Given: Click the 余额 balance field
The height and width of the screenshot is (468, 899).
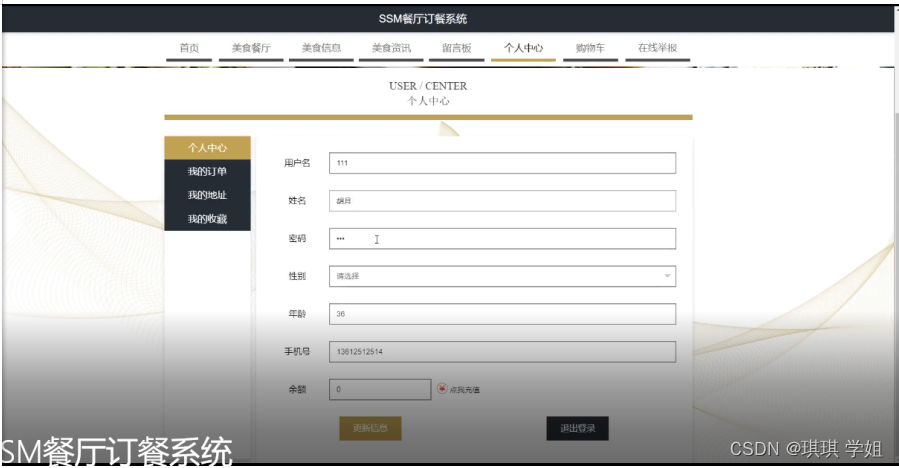Looking at the screenshot, I should pos(380,389).
